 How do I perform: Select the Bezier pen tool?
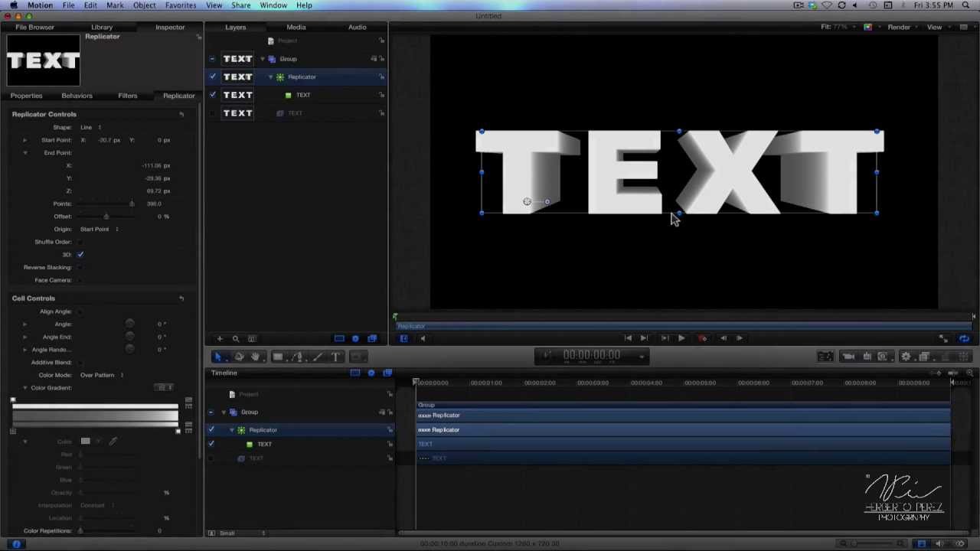click(x=298, y=357)
